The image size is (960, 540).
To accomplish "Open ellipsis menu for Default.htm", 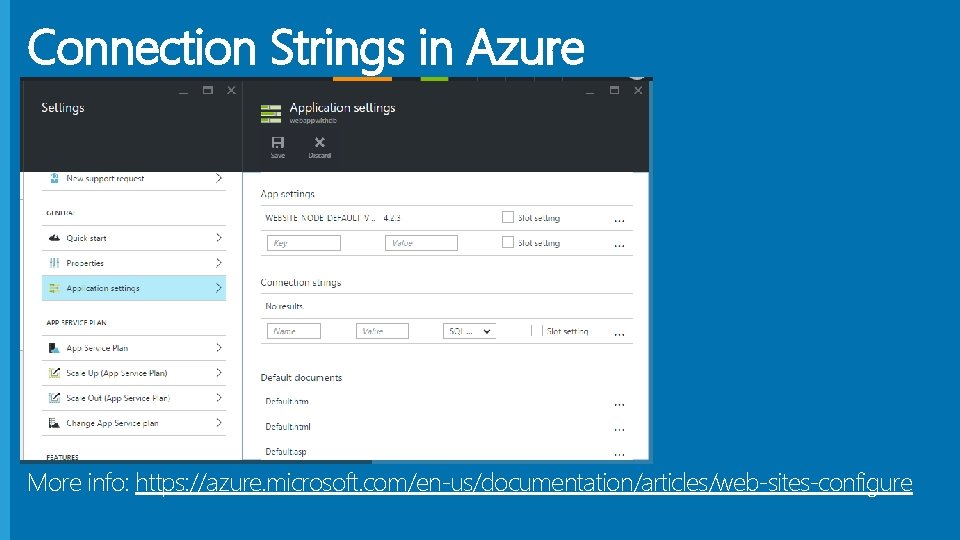I will pos(619,405).
